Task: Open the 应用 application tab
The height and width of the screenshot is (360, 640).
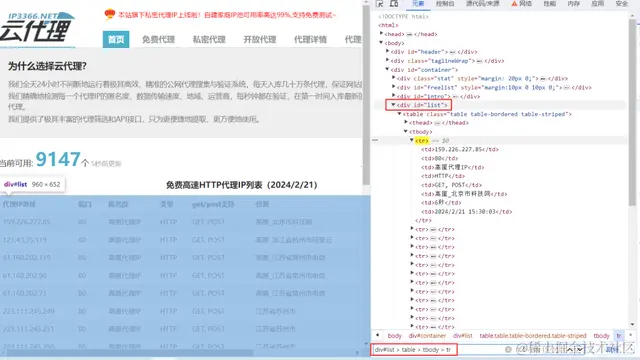Action: (598, 4)
